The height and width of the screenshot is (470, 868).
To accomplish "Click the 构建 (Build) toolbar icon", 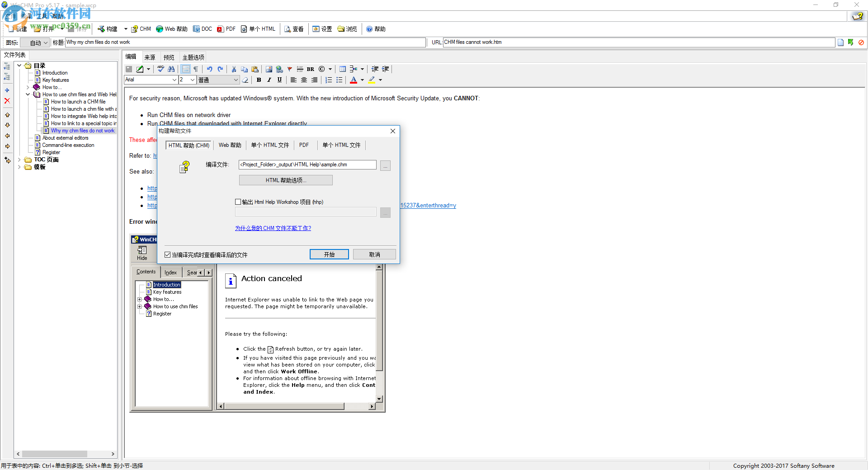I will tap(108, 28).
